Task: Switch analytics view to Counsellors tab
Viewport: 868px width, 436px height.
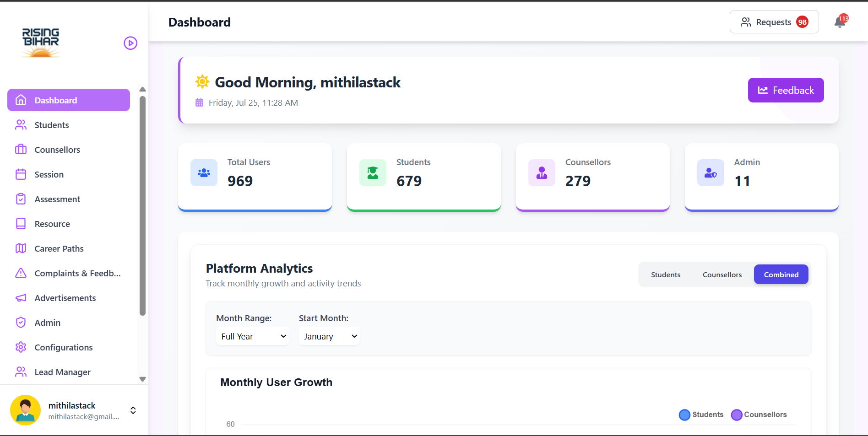Action: pyautogui.click(x=722, y=275)
